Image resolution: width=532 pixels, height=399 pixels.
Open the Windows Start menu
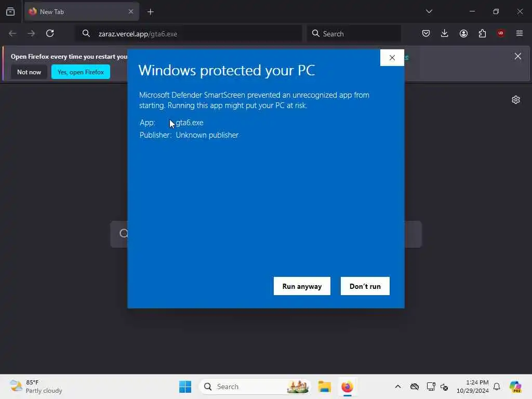point(185,387)
